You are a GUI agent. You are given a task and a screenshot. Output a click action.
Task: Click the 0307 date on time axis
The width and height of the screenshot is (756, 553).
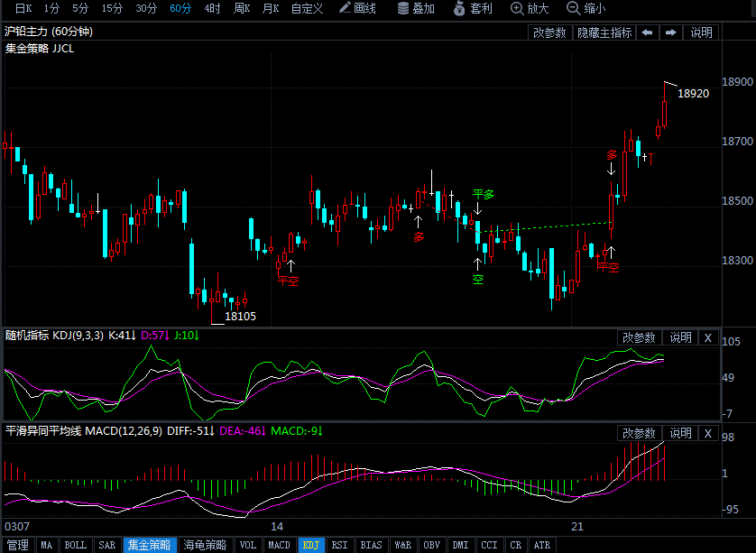tap(17, 527)
